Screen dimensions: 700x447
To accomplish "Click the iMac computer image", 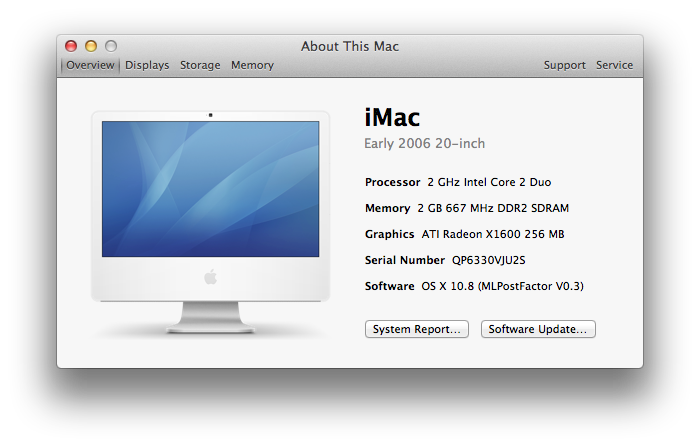I will click(210, 222).
